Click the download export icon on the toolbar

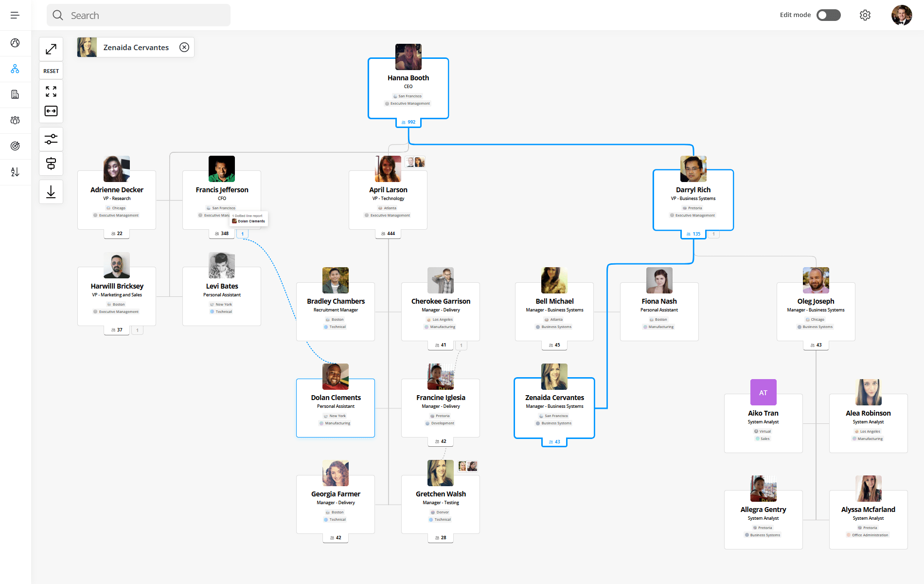51,191
